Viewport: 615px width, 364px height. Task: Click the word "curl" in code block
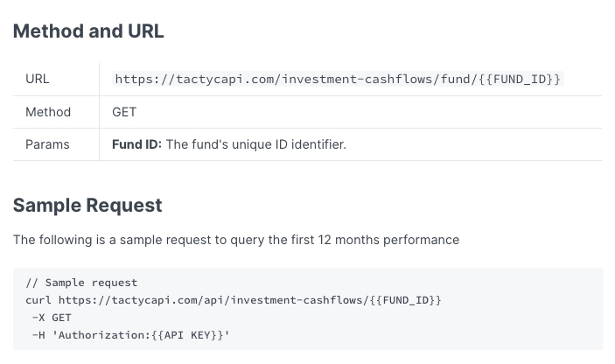39,300
